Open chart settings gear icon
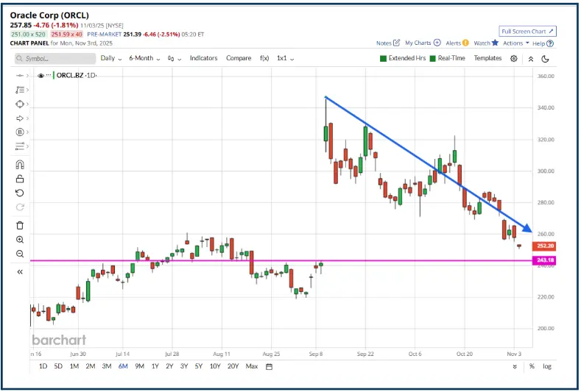Image resolution: width=581 pixels, height=392 pixels. pos(514,58)
